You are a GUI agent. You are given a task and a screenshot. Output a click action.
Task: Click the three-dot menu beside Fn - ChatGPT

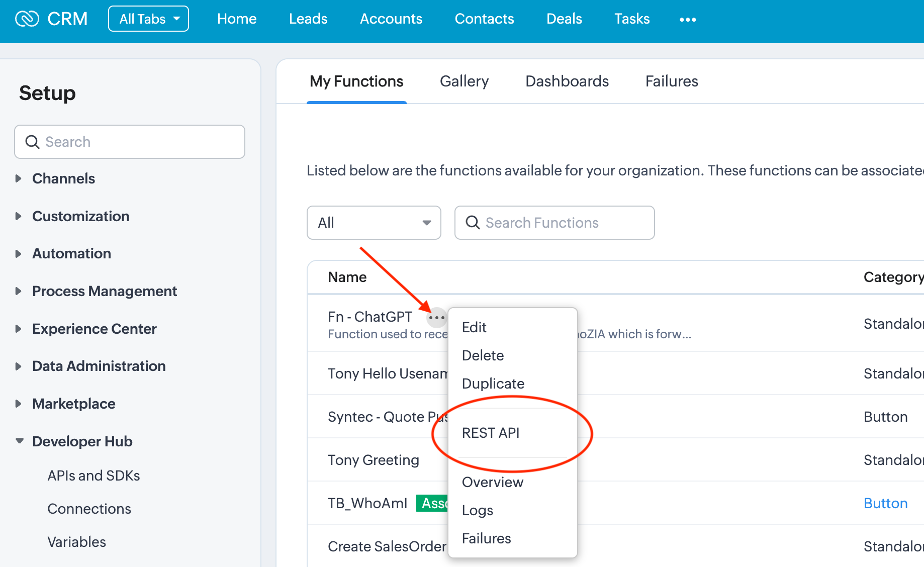(436, 318)
